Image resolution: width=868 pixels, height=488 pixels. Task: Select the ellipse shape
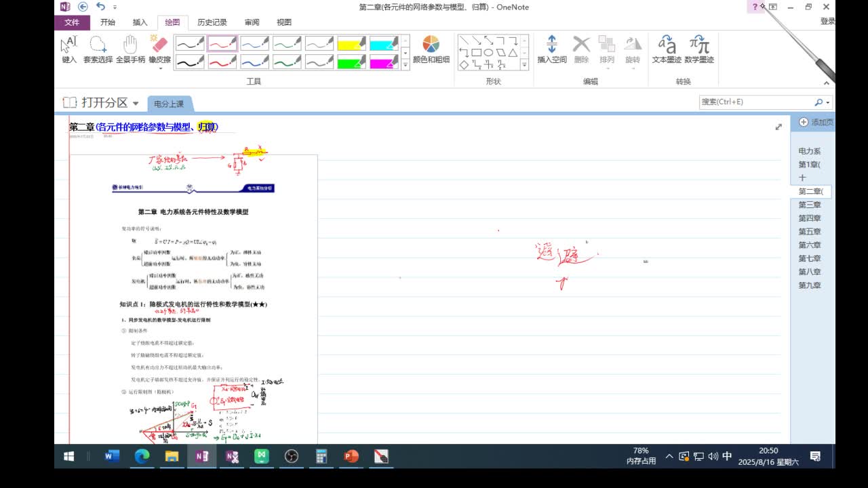(x=489, y=52)
